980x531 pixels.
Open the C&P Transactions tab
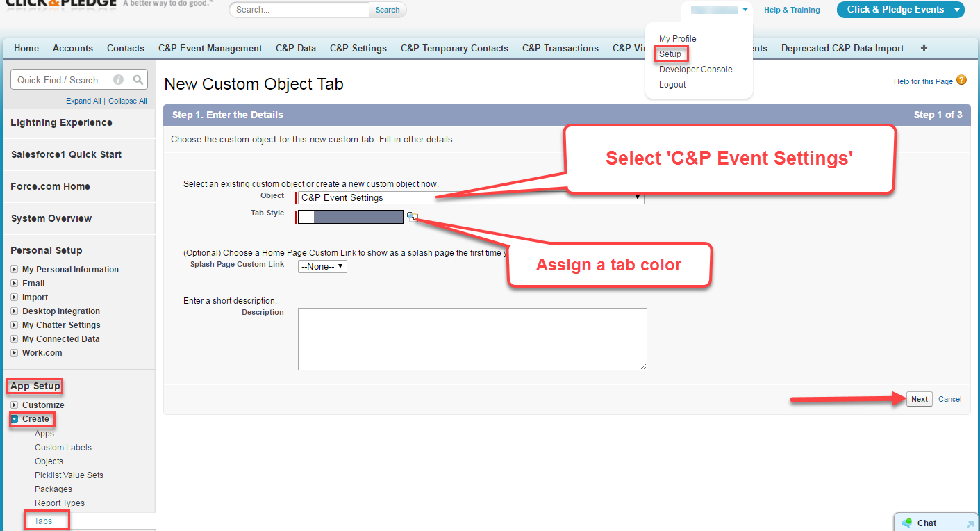560,48
